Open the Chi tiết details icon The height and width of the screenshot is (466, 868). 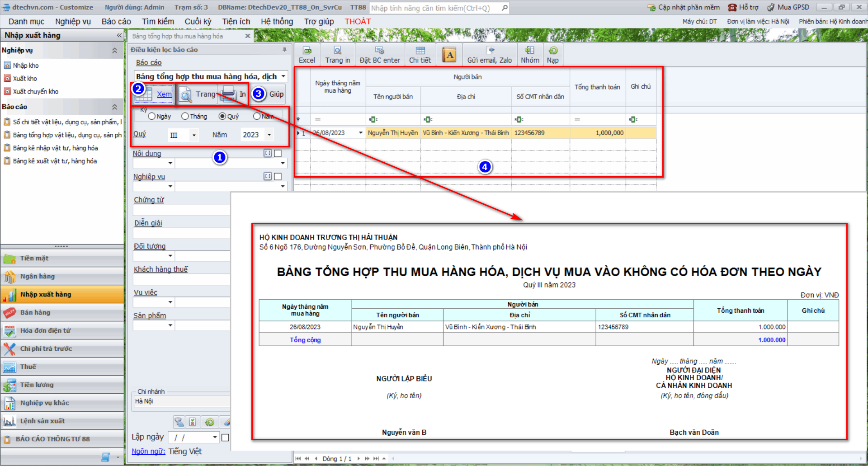(420, 55)
